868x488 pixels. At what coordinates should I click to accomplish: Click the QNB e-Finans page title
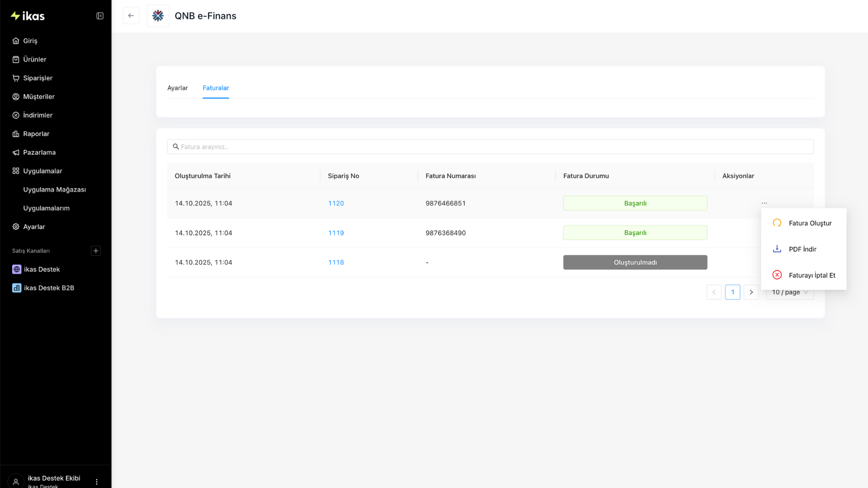click(205, 16)
